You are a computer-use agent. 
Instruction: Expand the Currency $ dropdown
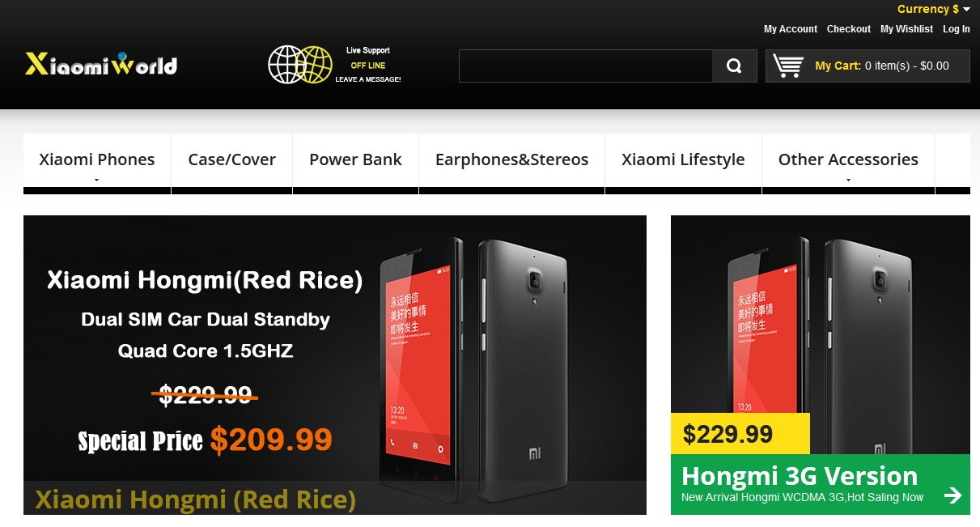click(x=934, y=9)
